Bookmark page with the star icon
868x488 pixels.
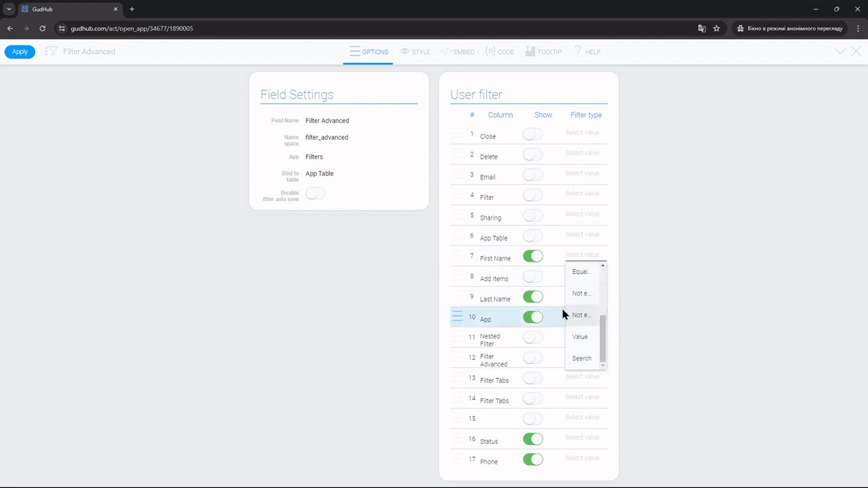717,28
